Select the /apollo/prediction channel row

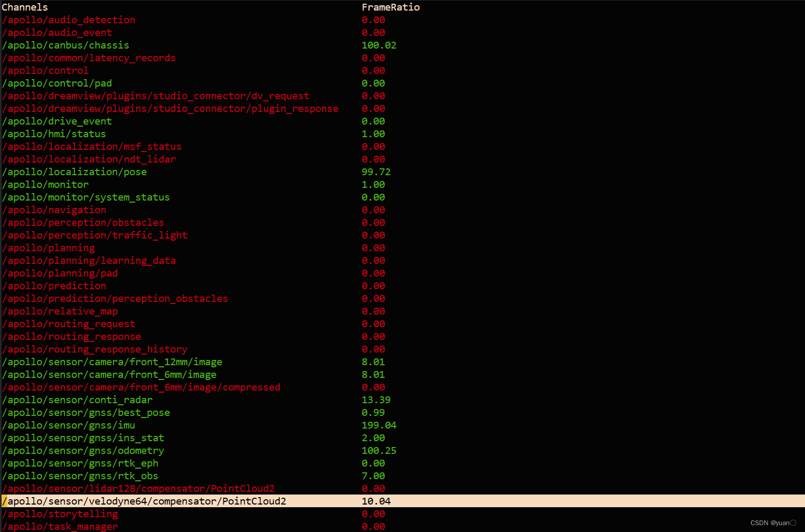point(54,286)
